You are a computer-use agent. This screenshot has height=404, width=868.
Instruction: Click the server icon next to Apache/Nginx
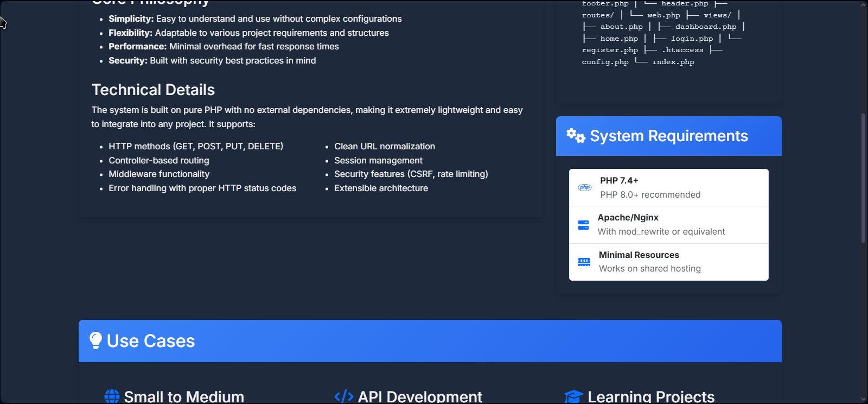point(584,225)
